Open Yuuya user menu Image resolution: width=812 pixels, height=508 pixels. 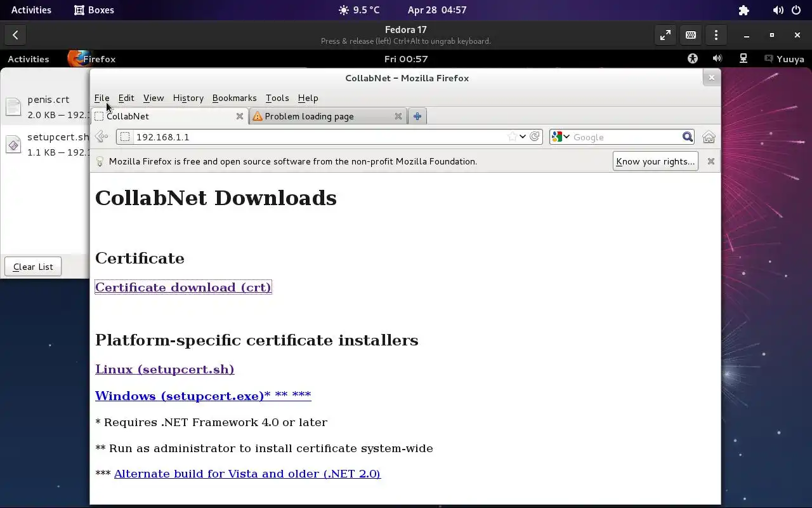(784, 58)
